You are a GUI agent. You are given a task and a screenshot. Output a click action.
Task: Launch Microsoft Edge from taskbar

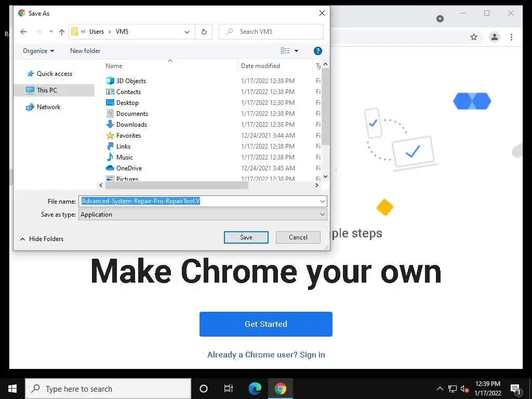[255, 389]
